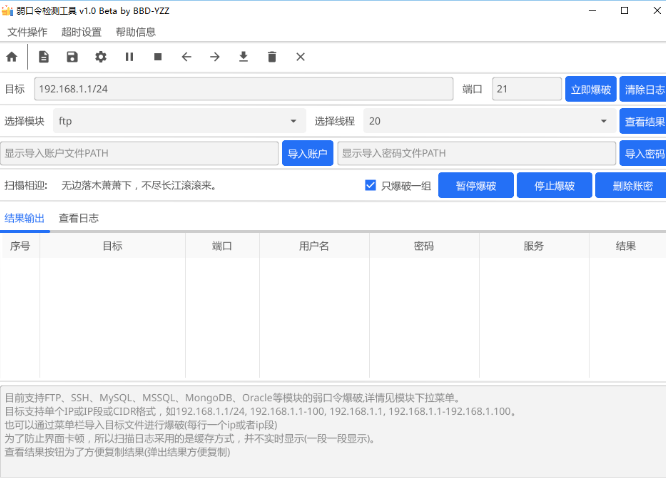Click the trash bin icon
666x483 pixels.
pyautogui.click(x=272, y=57)
